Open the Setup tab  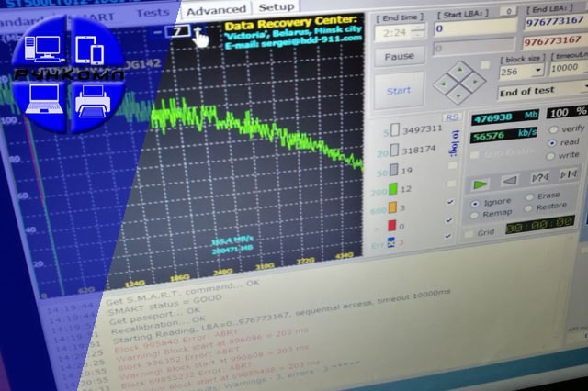click(277, 7)
